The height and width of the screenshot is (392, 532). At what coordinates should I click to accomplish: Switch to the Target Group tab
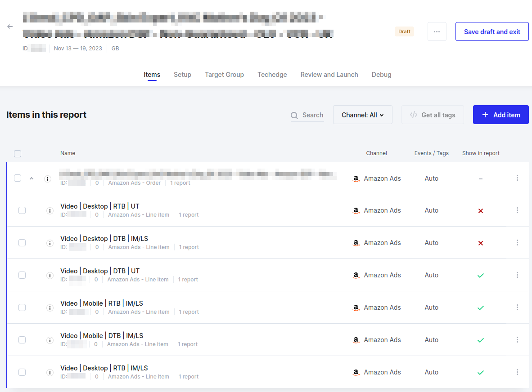click(224, 75)
